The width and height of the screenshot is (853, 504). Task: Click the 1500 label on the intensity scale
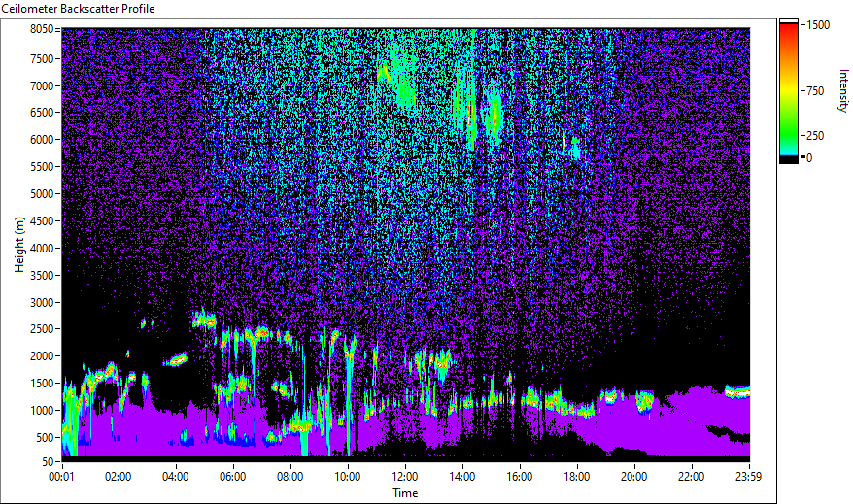pos(818,25)
